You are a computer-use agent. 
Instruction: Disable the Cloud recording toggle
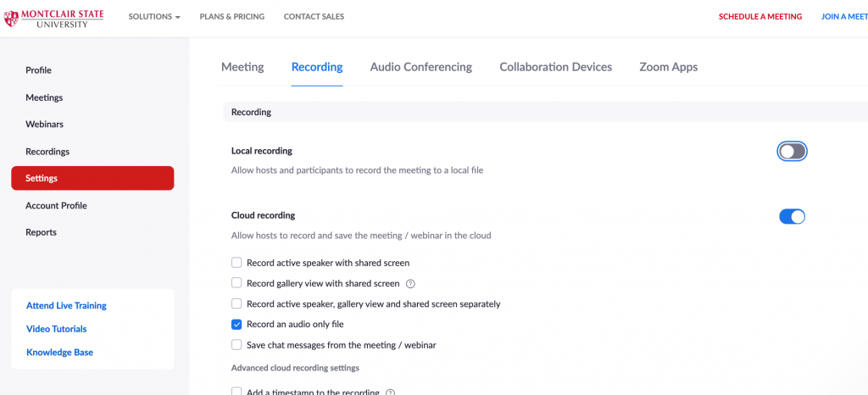[792, 217]
